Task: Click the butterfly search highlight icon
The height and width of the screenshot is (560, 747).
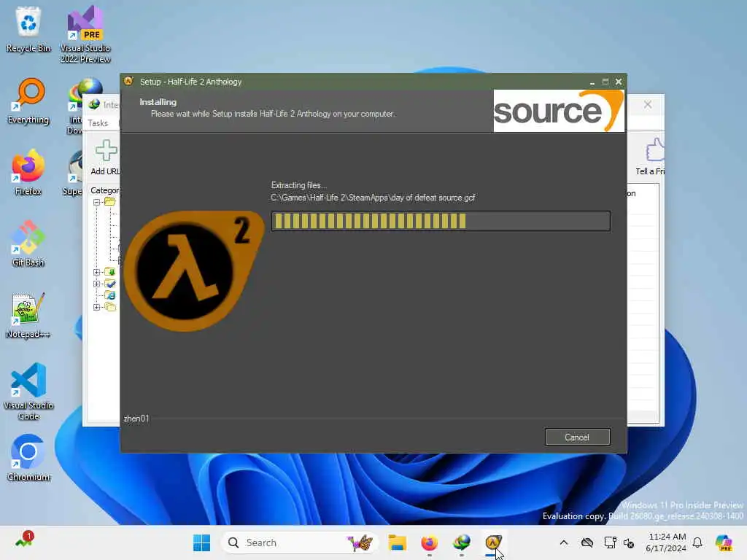Action: [360, 542]
